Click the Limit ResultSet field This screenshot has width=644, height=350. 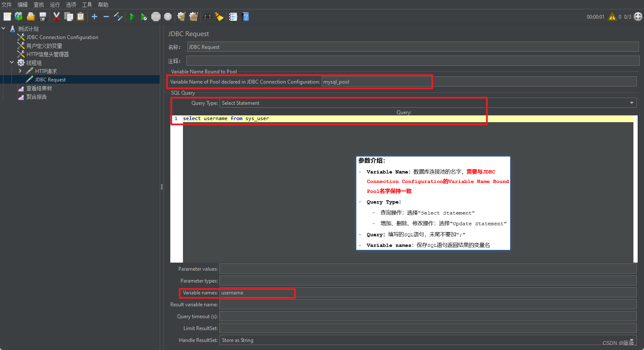tap(428, 328)
